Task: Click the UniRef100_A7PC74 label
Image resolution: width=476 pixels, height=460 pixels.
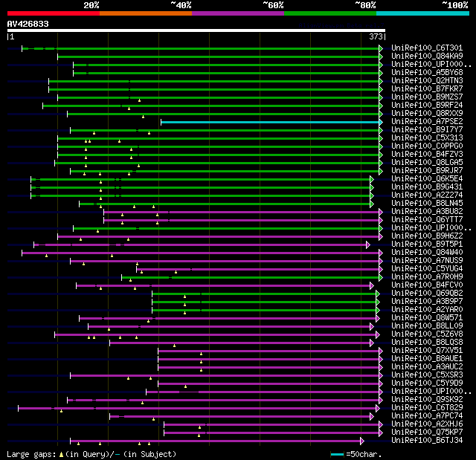Action: [x=427, y=416]
